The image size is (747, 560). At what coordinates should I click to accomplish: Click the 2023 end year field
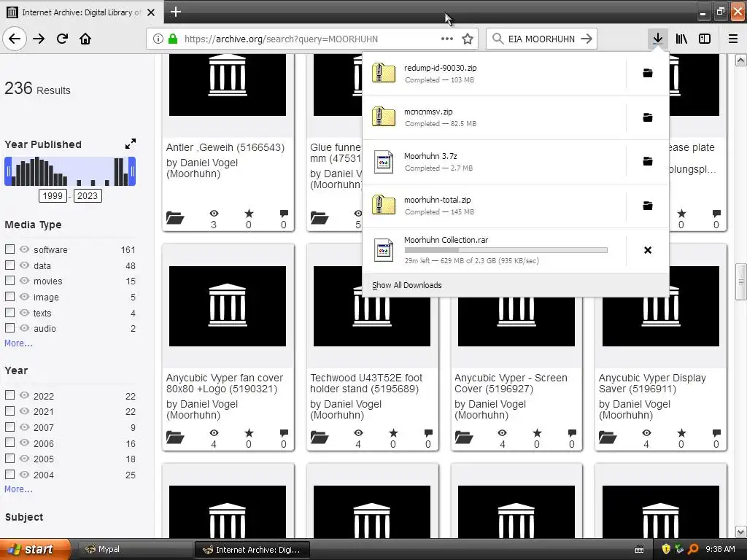88,195
